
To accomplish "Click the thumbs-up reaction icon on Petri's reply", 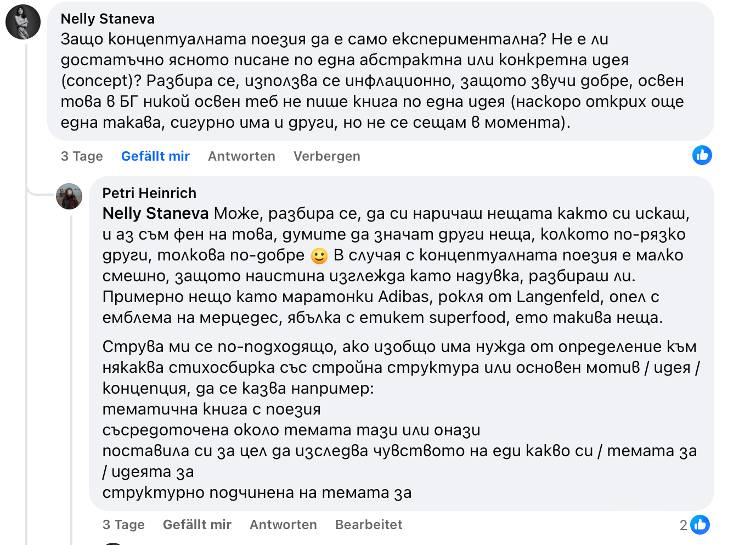I will coord(700,525).
